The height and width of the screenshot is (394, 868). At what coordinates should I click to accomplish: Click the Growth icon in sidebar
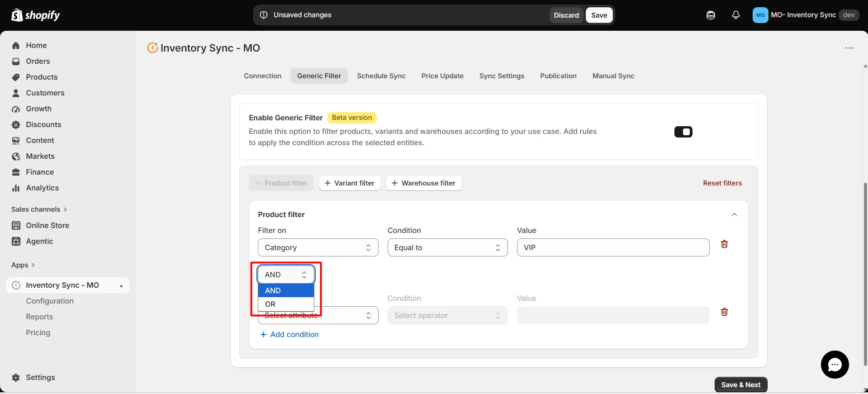[x=16, y=109]
